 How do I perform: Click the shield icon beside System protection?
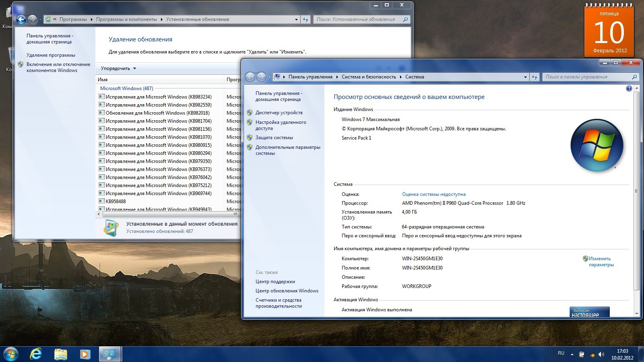point(250,138)
